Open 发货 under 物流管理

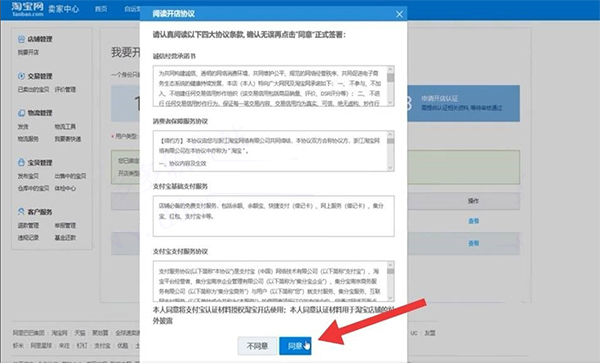[23, 126]
